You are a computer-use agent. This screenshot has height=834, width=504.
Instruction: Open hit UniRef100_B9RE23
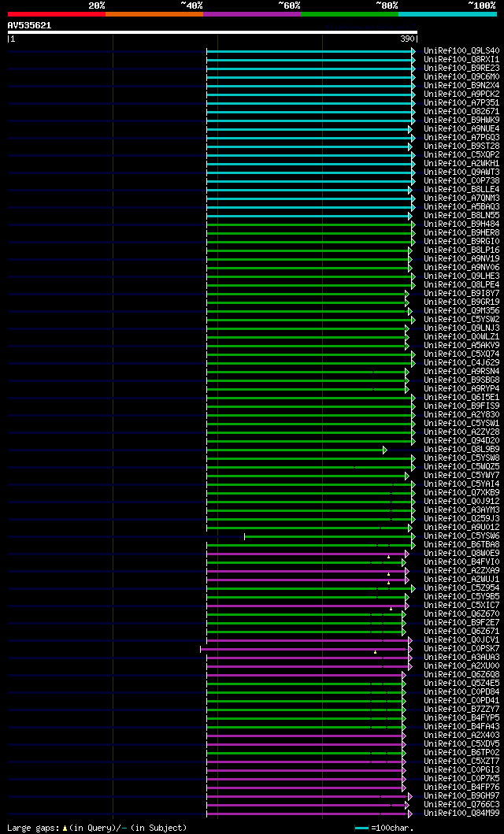point(462,68)
